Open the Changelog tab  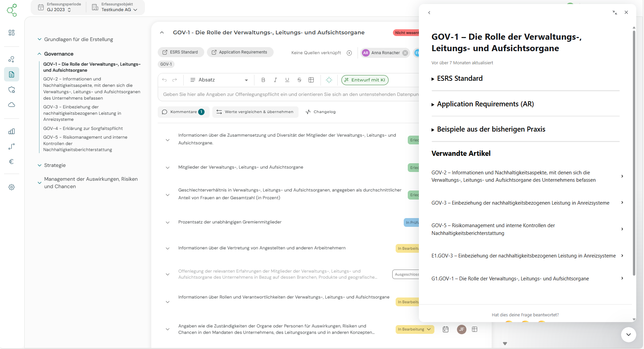coord(320,112)
